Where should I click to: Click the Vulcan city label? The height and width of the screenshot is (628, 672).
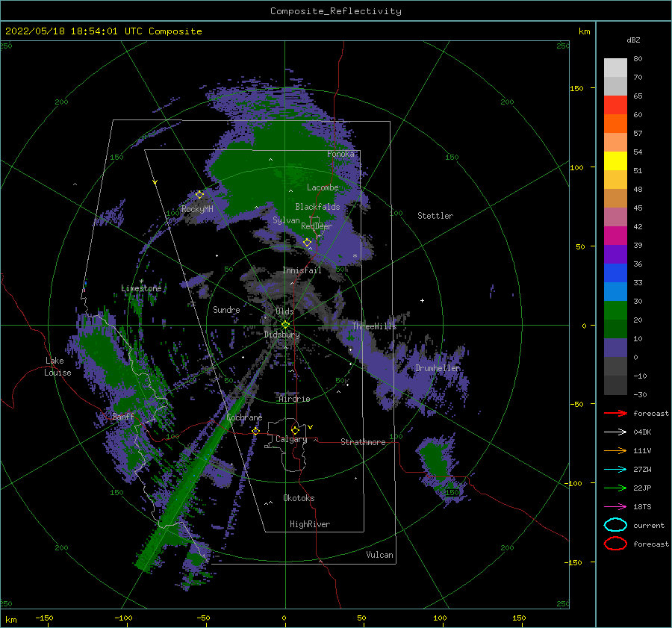coord(380,555)
